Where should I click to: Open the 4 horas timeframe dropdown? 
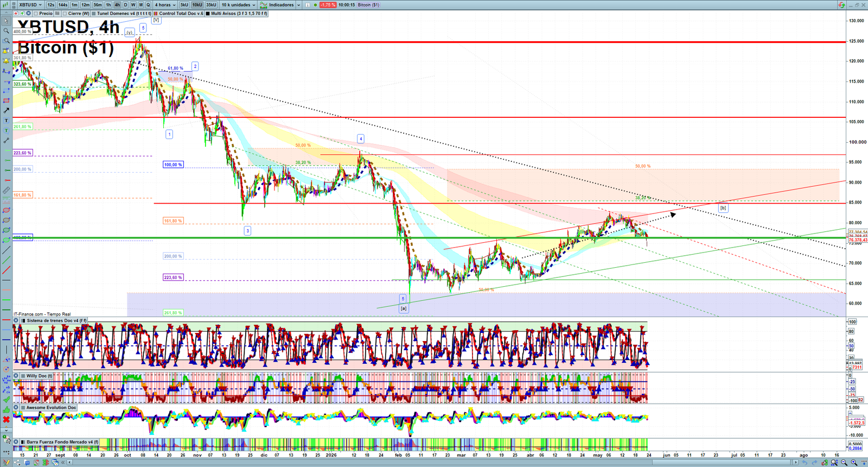click(164, 5)
